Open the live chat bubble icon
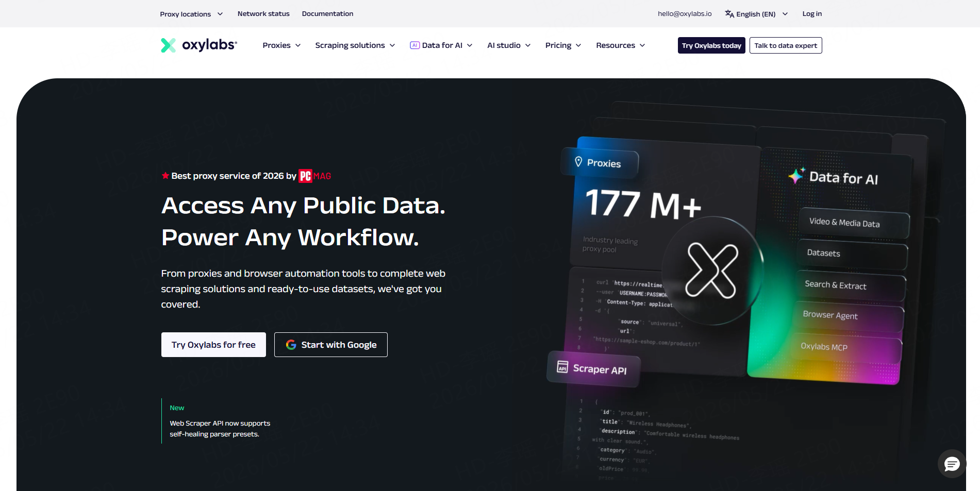 (952, 464)
